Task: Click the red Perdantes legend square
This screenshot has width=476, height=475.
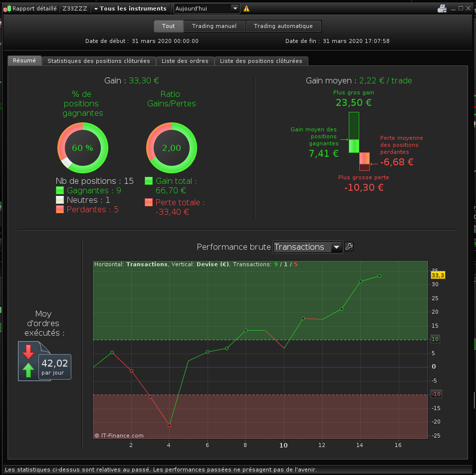Action: tap(60, 209)
